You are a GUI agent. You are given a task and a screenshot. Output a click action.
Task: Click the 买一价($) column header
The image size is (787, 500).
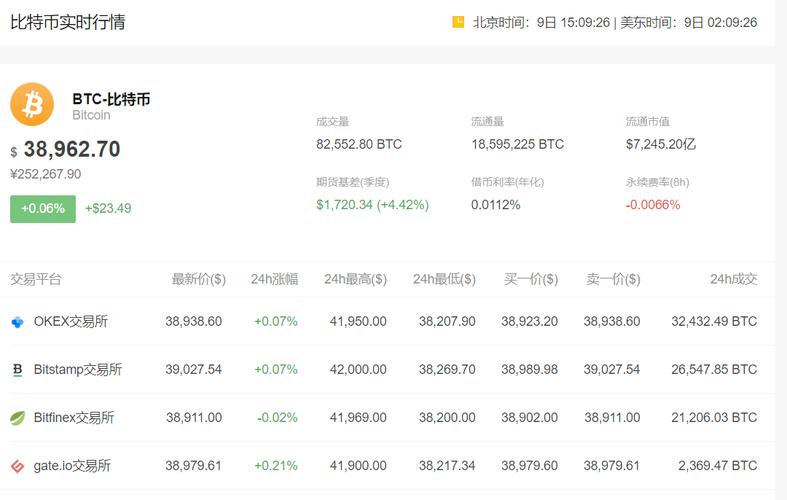pos(531,279)
